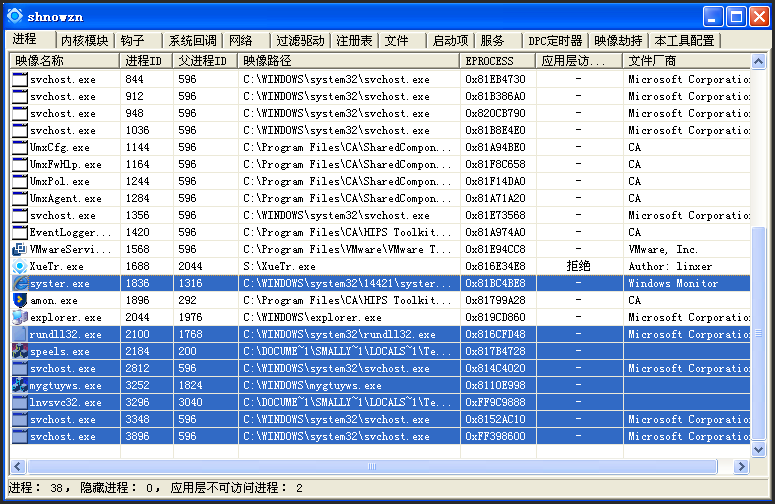Click the UmxPol.exe window icon
This screenshot has height=504, width=775.
(x=20, y=181)
